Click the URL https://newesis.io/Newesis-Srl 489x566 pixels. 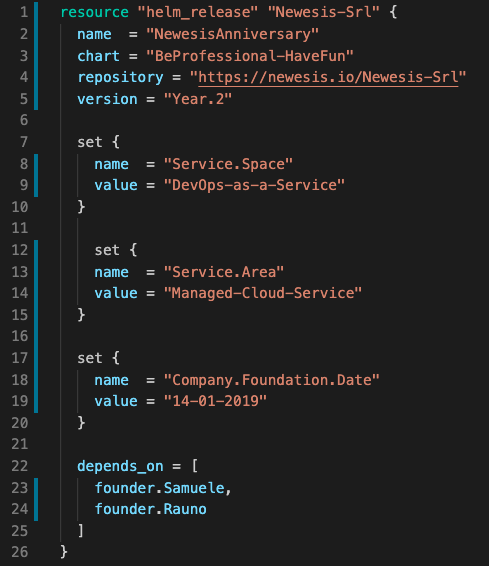328,77
